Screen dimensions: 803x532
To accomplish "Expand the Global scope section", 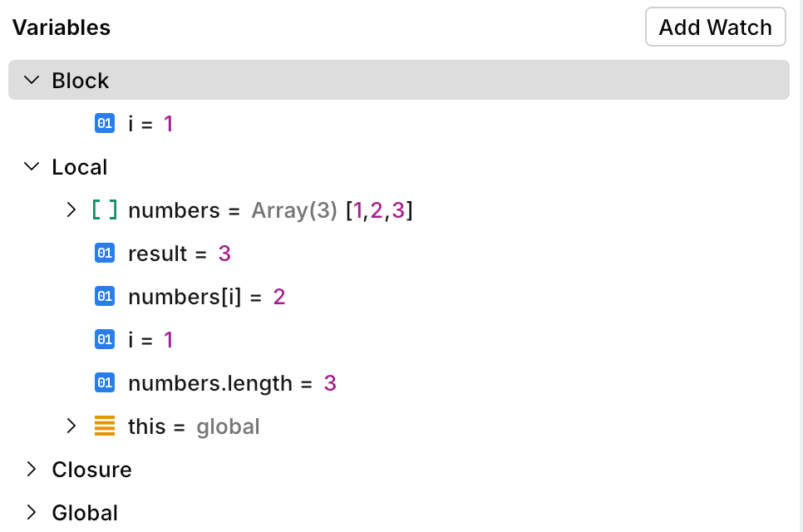I will pyautogui.click(x=32, y=513).
